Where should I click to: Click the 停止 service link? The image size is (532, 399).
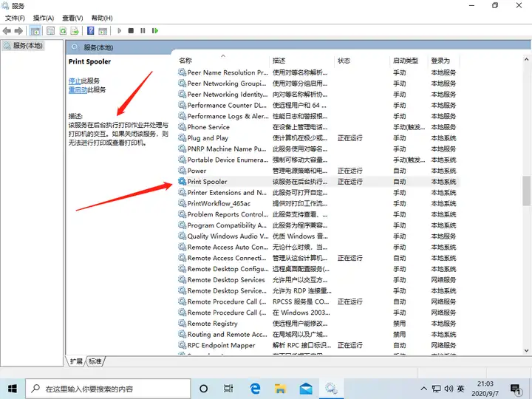[x=75, y=81]
